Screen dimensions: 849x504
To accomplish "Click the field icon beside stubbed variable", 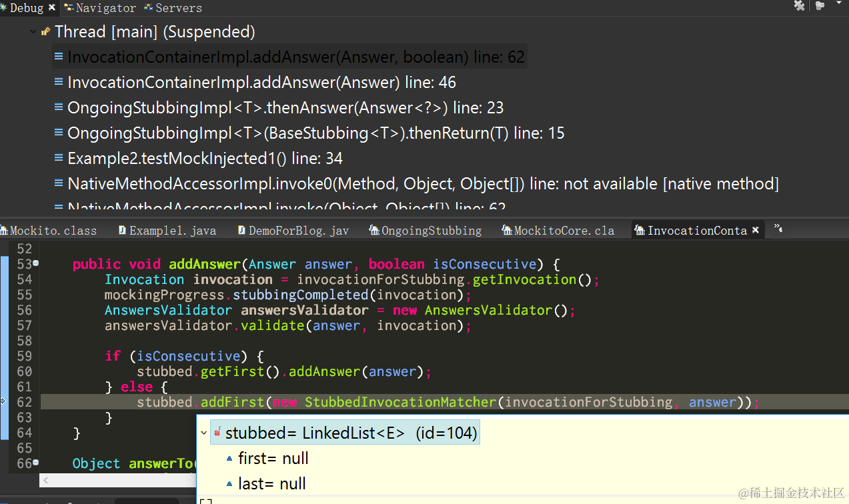I will pyautogui.click(x=217, y=433).
